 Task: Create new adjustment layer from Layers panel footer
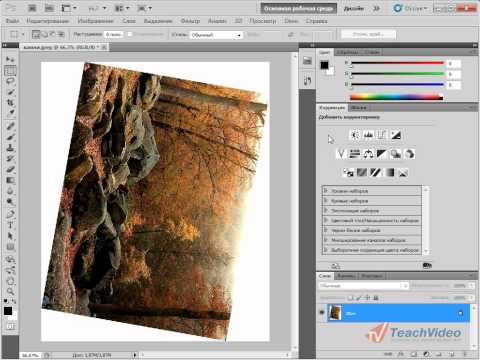[x=426, y=354]
